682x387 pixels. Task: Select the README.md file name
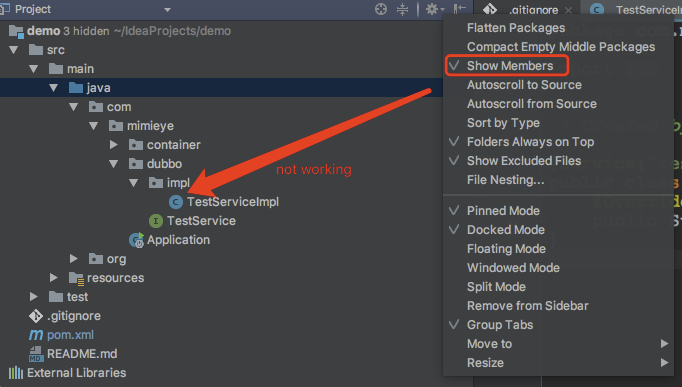[x=82, y=354]
